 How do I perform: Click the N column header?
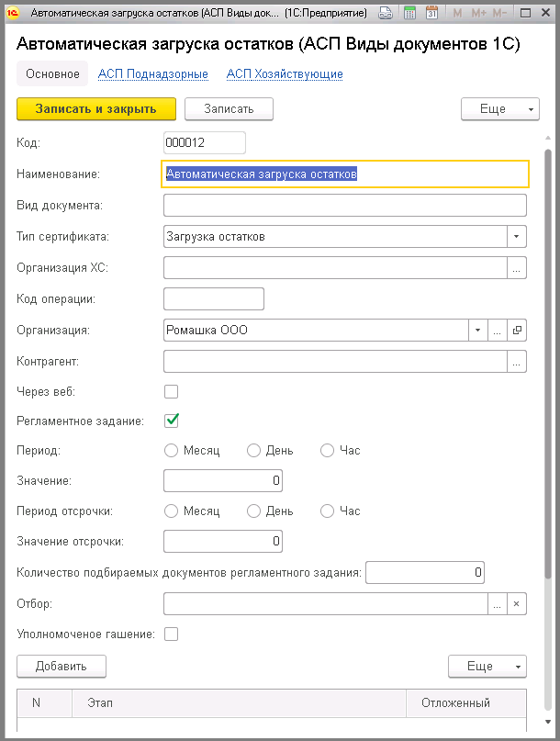click(x=44, y=703)
